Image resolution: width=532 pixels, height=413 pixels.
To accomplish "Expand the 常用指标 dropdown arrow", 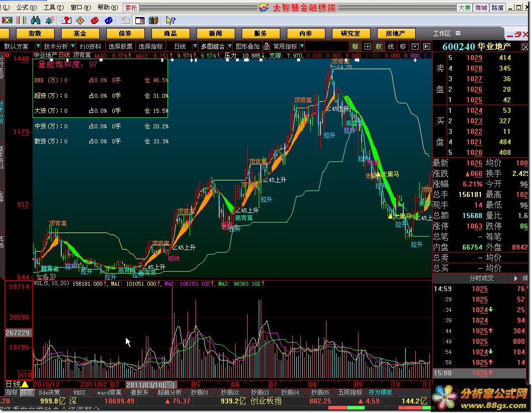I will (x=302, y=46).
